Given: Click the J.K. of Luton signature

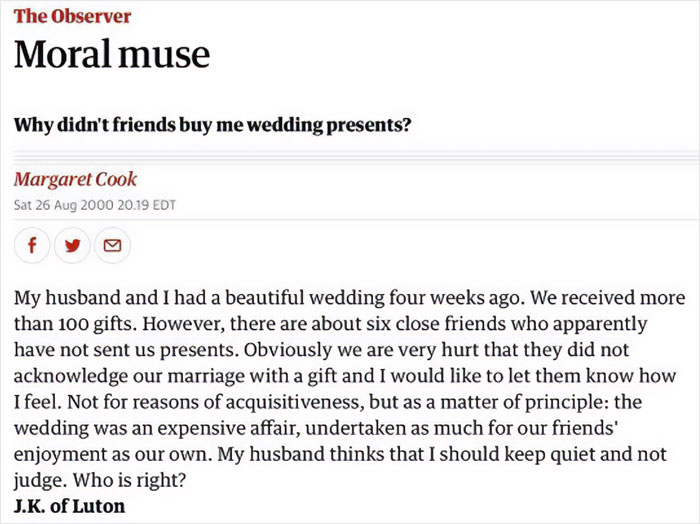Looking at the screenshot, I should pos(70,506).
